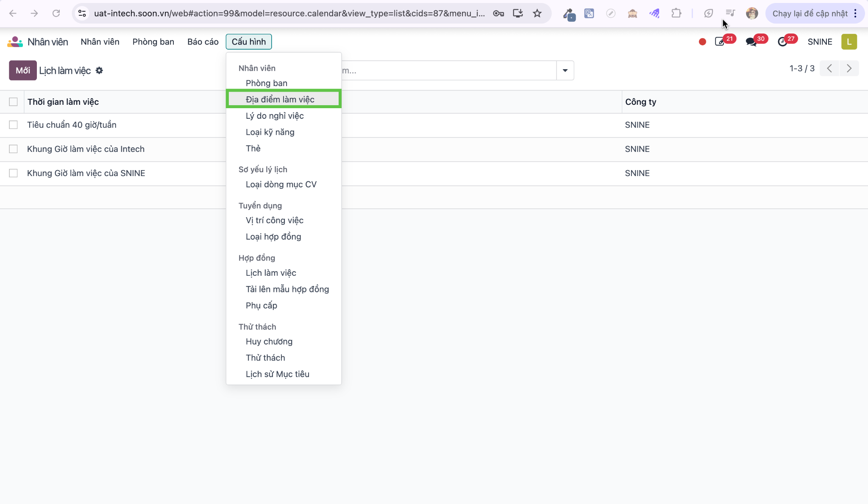The width and height of the screenshot is (868, 504).
Task: Open Nhân viên top menu item
Action: (100, 42)
